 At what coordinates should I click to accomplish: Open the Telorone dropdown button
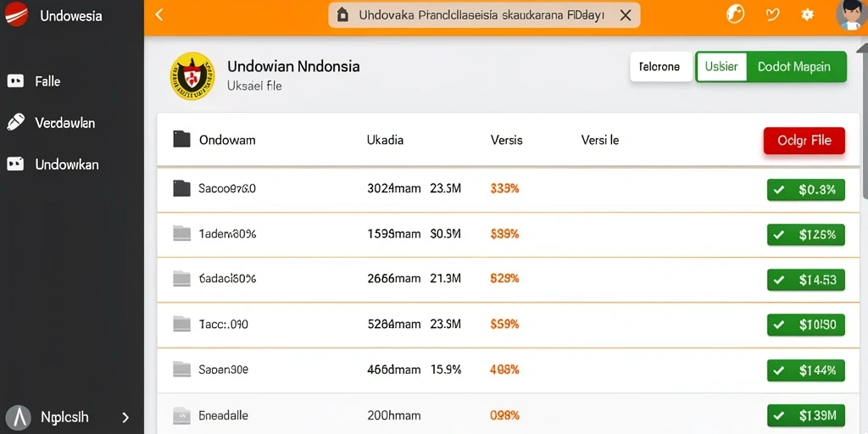click(x=661, y=67)
